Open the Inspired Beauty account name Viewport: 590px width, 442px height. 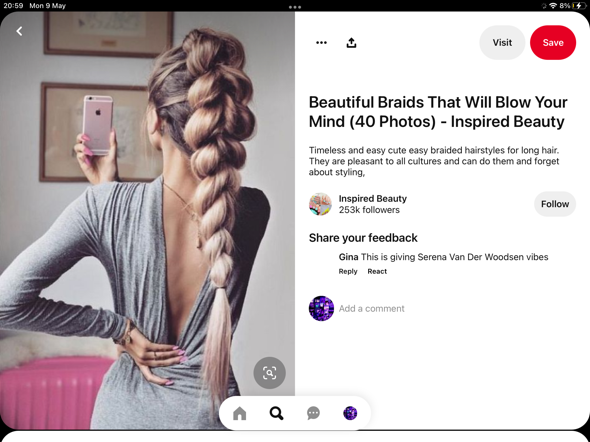click(x=373, y=199)
